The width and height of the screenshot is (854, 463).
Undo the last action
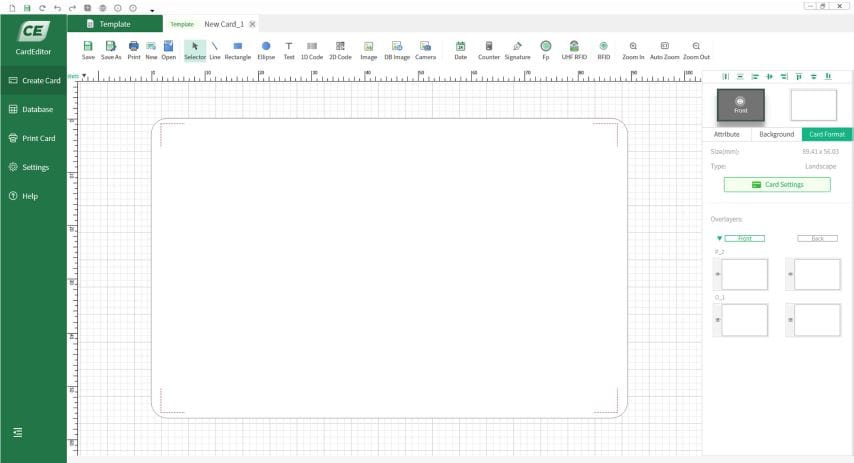click(x=57, y=8)
